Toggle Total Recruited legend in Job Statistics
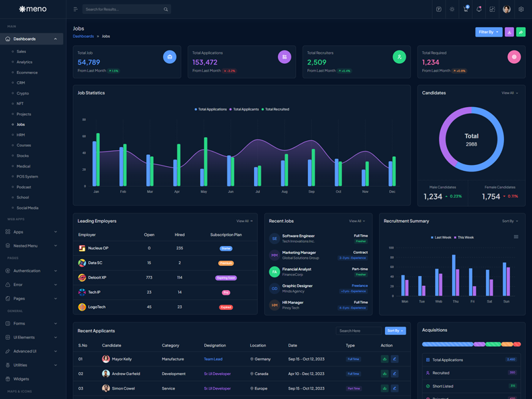The image size is (532, 399). point(275,109)
